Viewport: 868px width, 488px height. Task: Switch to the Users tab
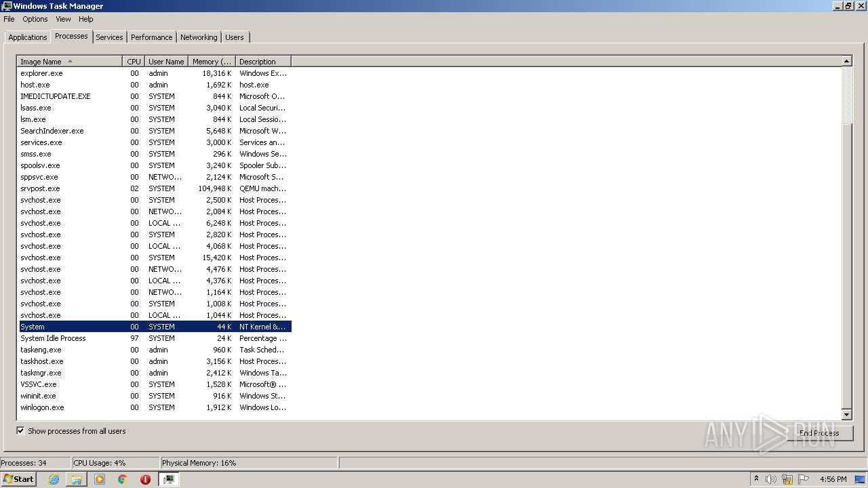(235, 37)
